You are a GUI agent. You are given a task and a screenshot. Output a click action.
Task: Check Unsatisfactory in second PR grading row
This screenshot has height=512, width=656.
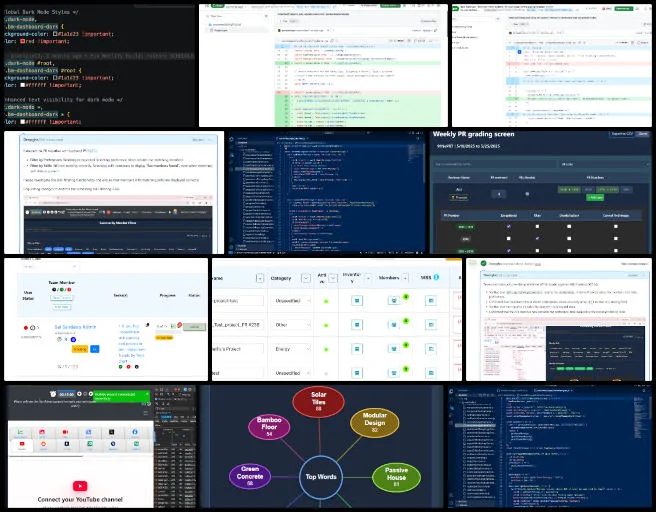click(569, 238)
